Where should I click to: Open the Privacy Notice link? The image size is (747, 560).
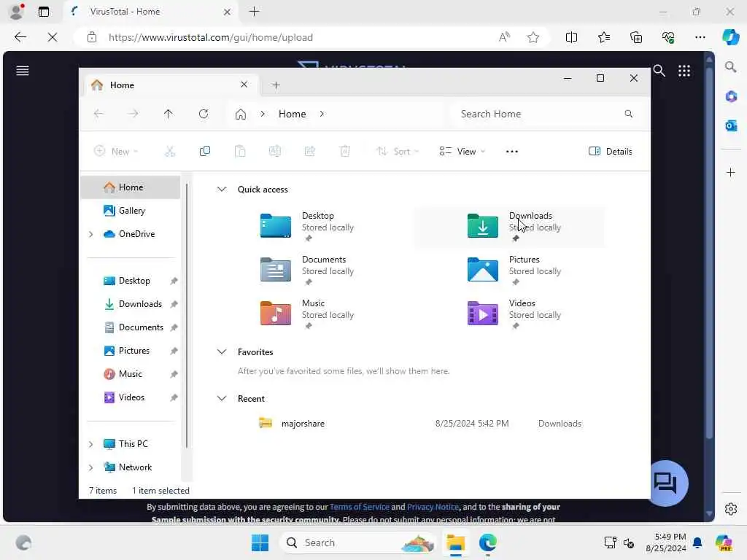[433, 507]
